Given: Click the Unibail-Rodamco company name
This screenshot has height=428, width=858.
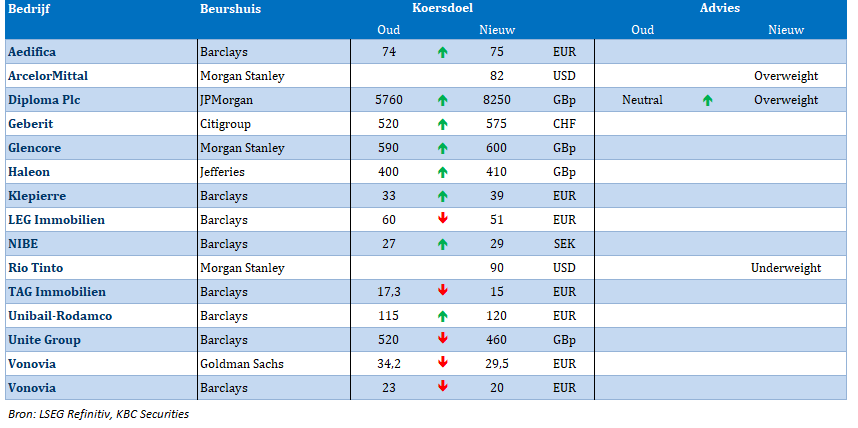Looking at the screenshot, I should [x=60, y=316].
